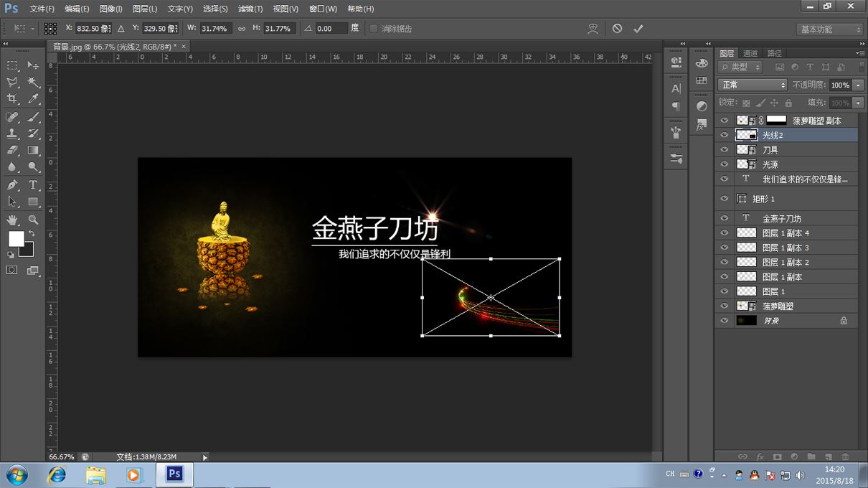Viewport: 868px width, 488px height.
Task: Select the Move tool
Action: pos(33,65)
